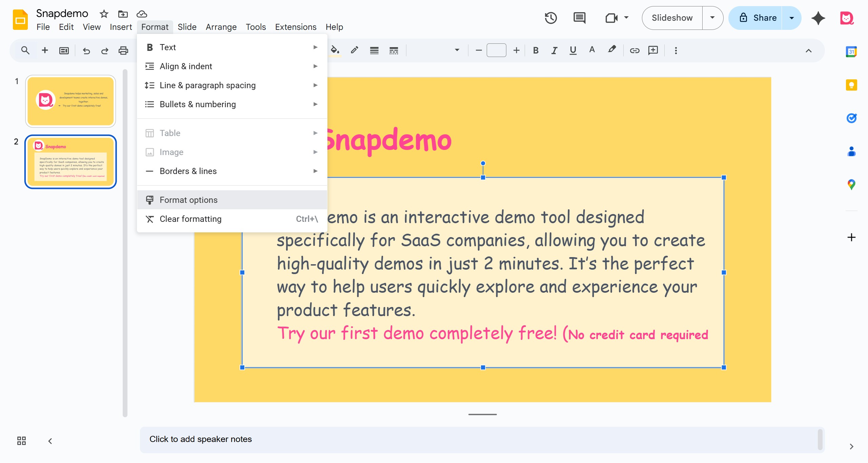This screenshot has height=463, width=868.
Task: Open Contacts side panel
Action: (851, 151)
